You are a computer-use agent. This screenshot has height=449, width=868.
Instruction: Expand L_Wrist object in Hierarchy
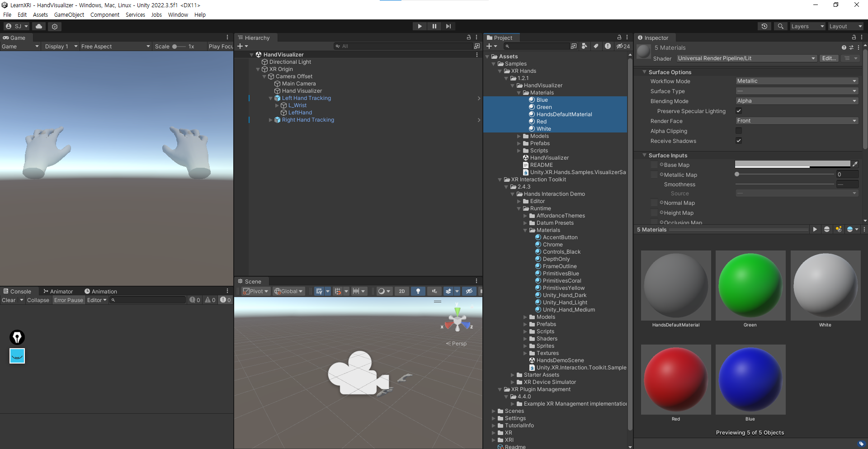click(x=277, y=105)
